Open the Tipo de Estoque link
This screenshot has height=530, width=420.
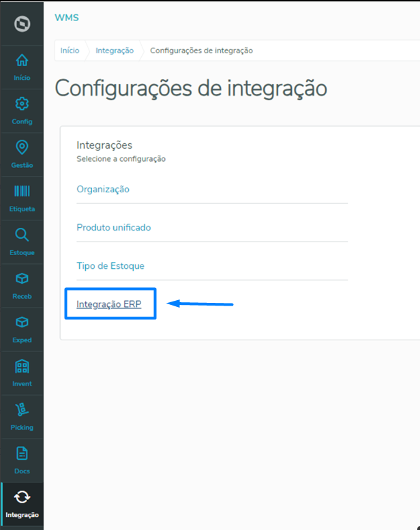110,265
